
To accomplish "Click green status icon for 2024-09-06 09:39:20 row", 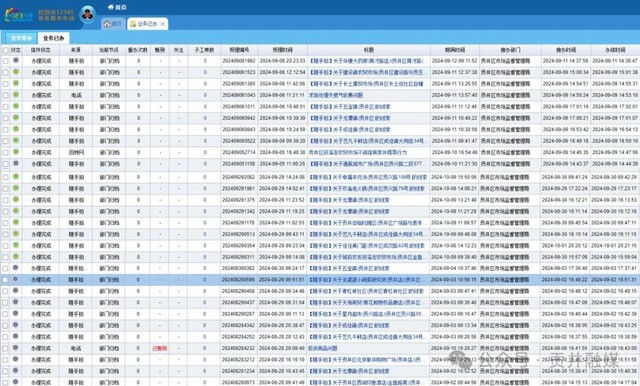I will pyautogui.click(x=16, y=140).
